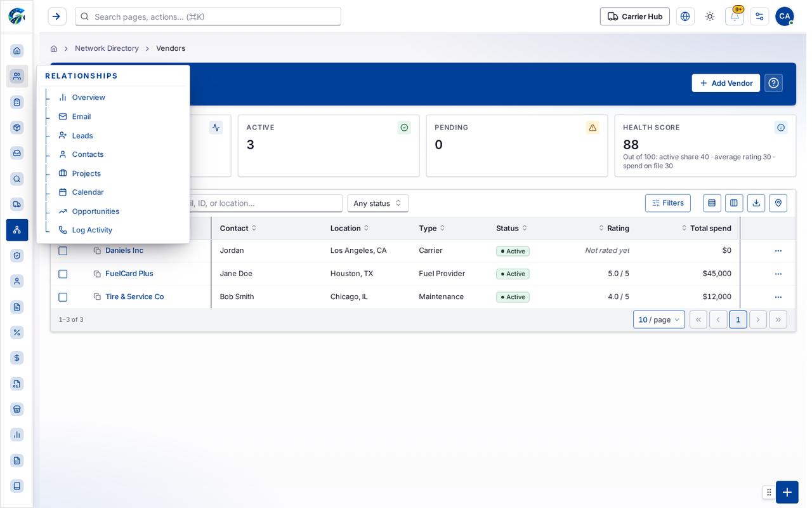812x508 pixels.
Task: Switch to the table density rows view
Action: tap(712, 203)
